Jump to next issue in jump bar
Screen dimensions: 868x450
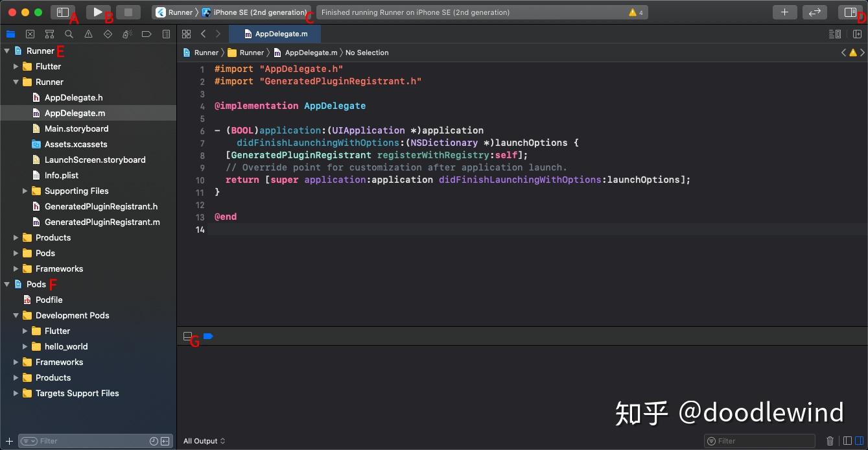tap(862, 53)
